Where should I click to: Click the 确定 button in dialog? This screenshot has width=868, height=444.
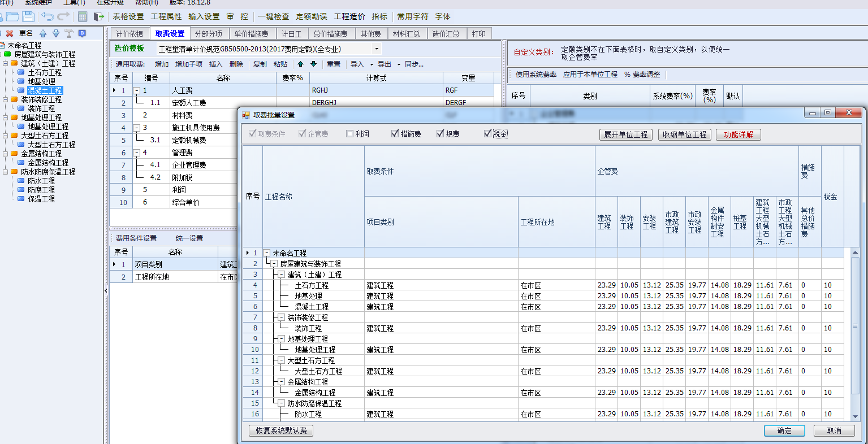click(784, 430)
